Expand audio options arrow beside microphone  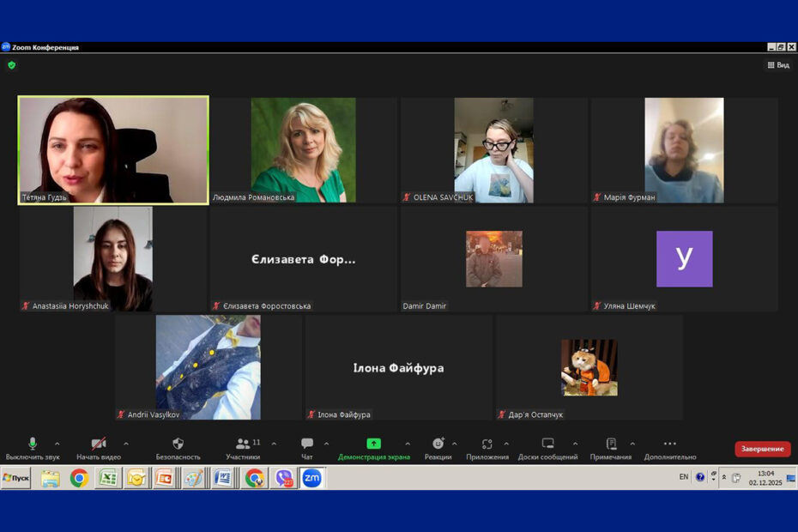pyautogui.click(x=57, y=444)
